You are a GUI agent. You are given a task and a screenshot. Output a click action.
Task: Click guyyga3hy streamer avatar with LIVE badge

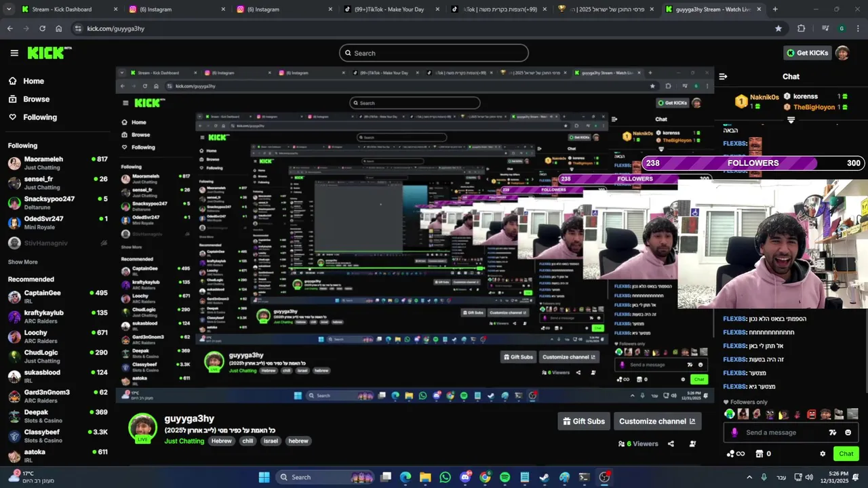[x=142, y=428]
